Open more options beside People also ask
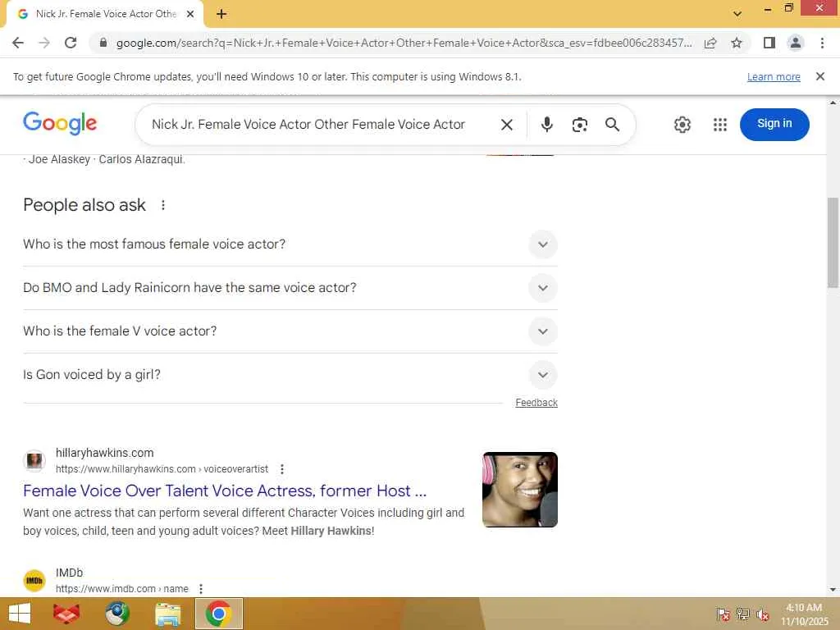840x630 pixels. pos(163,205)
